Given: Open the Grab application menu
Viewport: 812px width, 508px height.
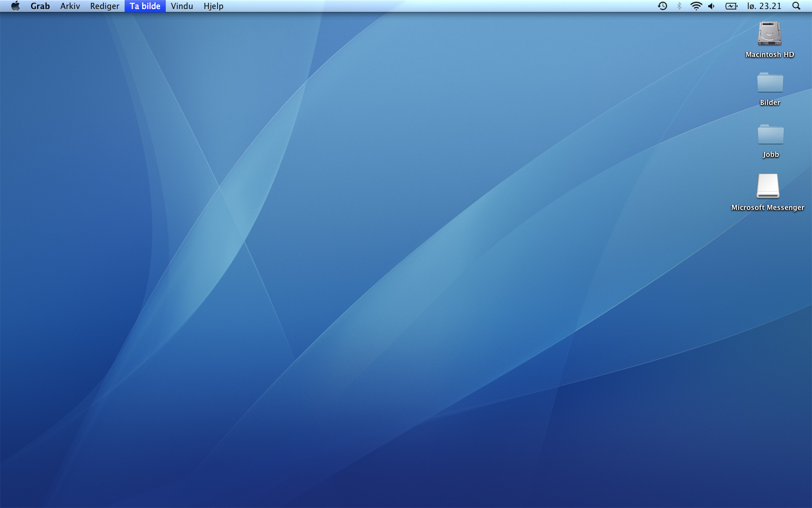Looking at the screenshot, I should coord(40,6).
